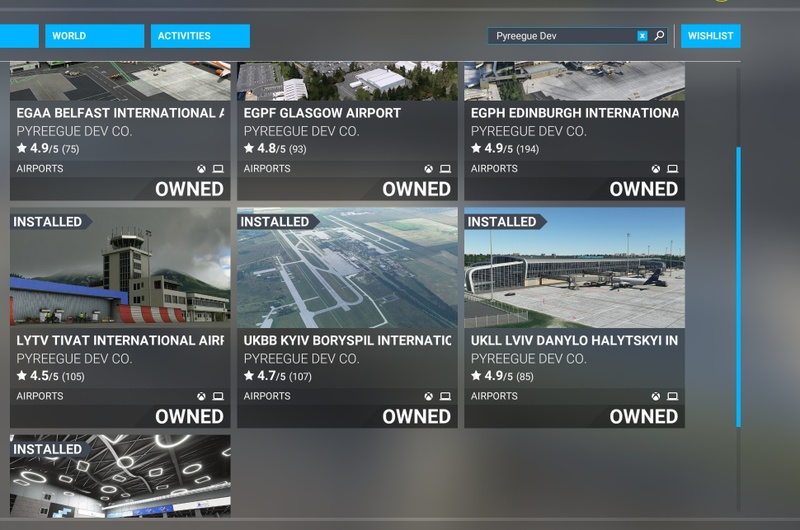Click Xbox icon on EGPF Glasgow card

coord(429,169)
